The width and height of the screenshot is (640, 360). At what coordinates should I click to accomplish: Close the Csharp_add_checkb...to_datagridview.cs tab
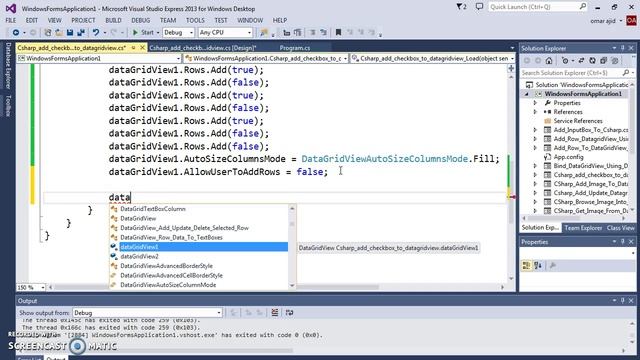[142, 48]
